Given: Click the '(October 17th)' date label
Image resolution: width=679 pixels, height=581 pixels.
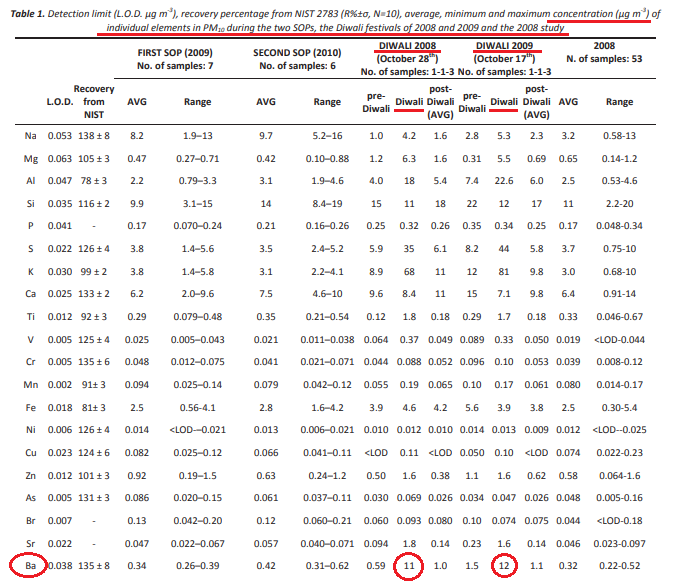Looking at the screenshot, I should point(504,58).
